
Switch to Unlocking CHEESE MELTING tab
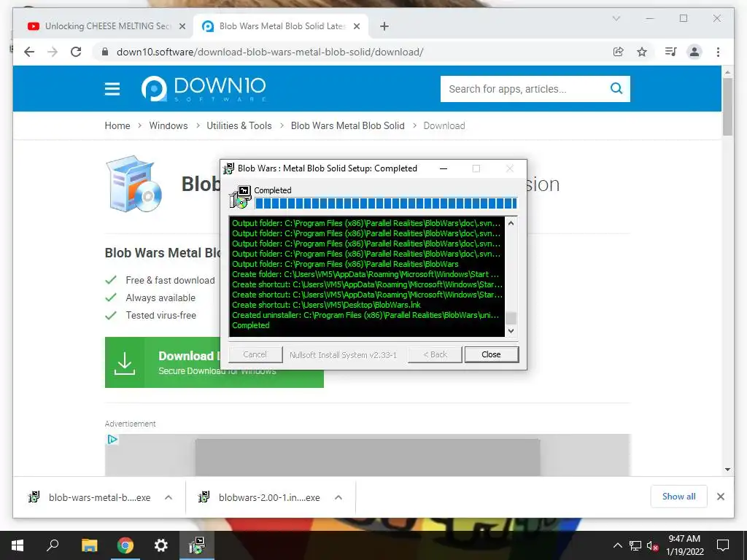108,26
